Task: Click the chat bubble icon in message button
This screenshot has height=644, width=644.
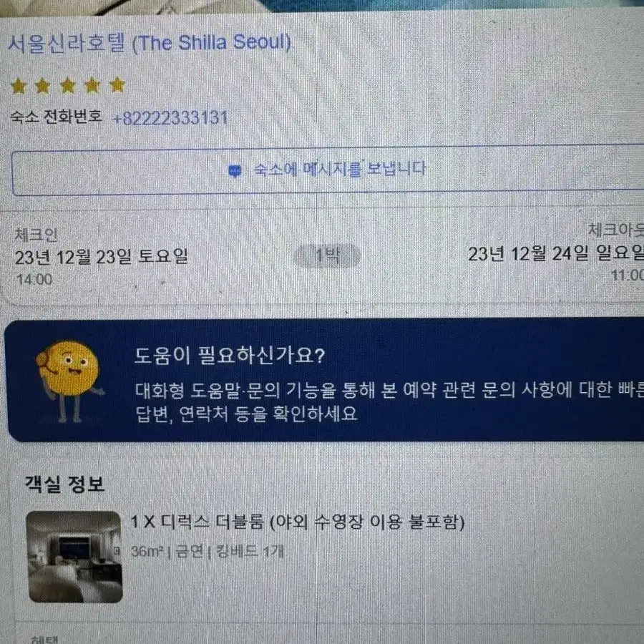Action: [235, 171]
